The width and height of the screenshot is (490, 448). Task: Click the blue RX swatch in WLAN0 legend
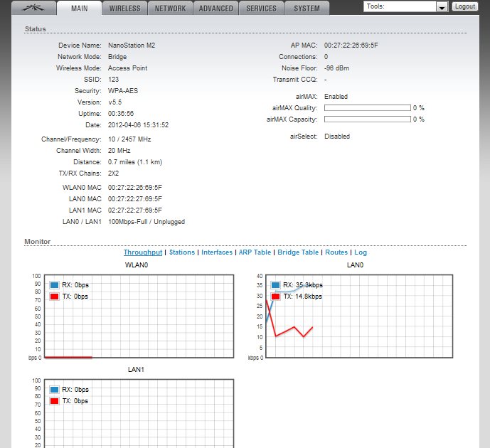[x=54, y=285]
